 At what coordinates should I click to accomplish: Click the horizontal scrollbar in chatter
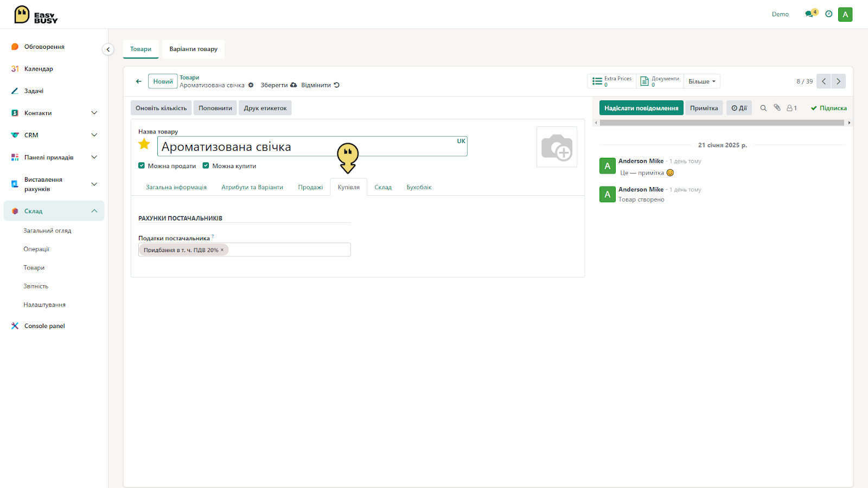tap(722, 123)
